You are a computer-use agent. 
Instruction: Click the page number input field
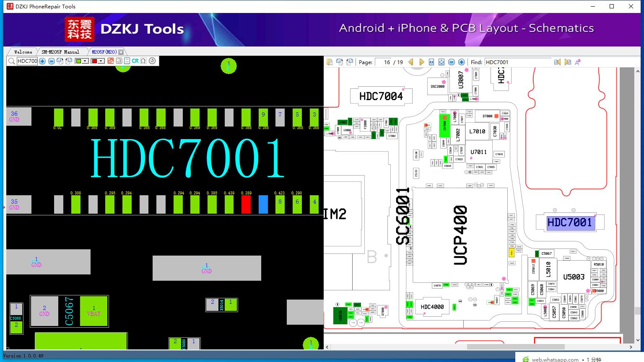383,62
